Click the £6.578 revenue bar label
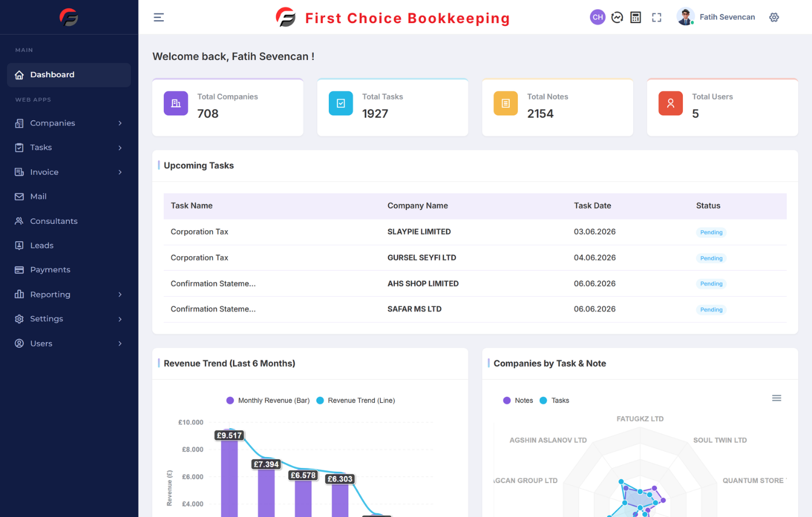This screenshot has height=517, width=812. (303, 475)
